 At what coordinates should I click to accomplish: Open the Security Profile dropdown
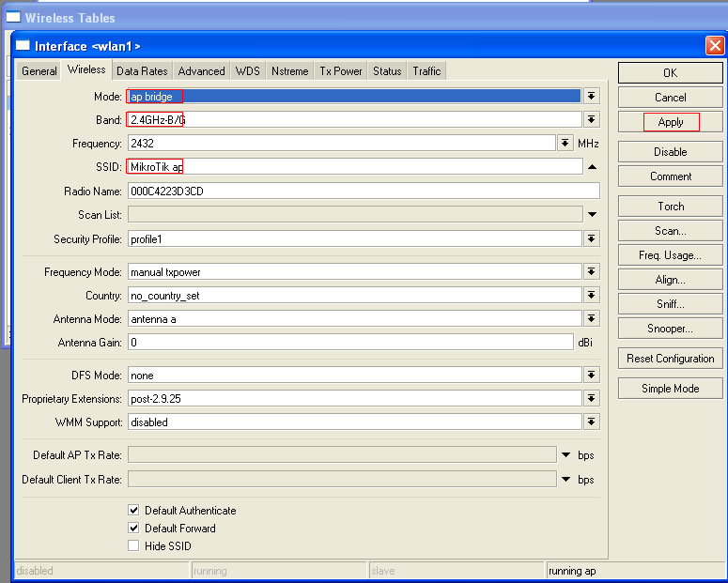pos(591,238)
